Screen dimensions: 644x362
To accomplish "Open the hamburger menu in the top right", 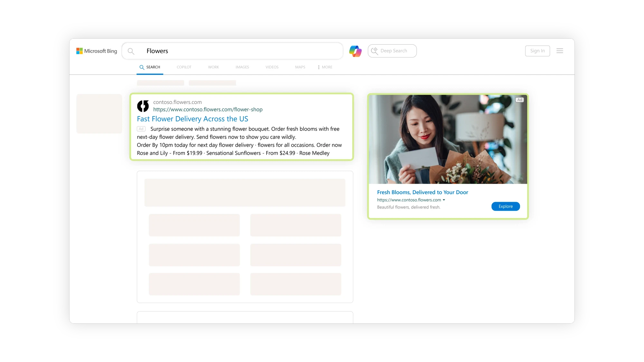I will click(560, 51).
